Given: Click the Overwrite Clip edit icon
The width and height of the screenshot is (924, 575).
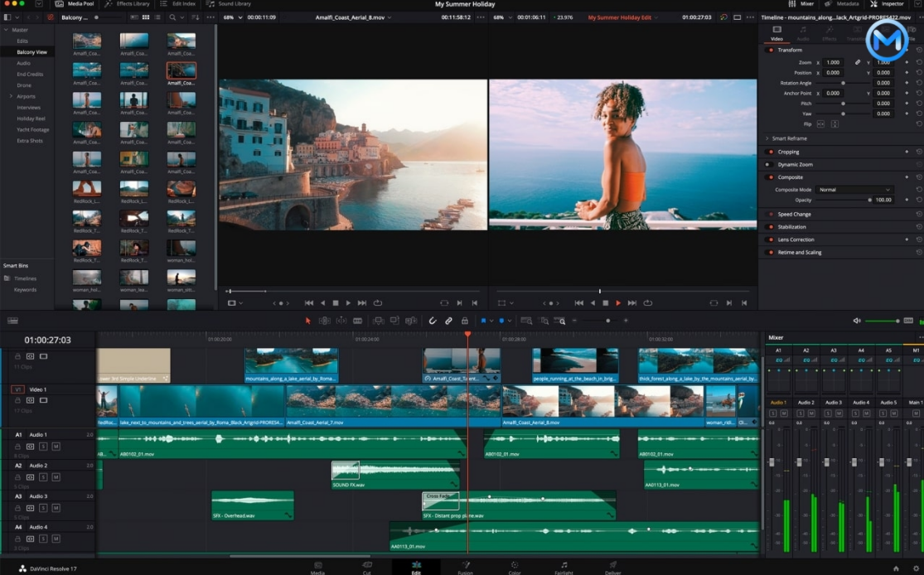Looking at the screenshot, I should pos(394,321).
